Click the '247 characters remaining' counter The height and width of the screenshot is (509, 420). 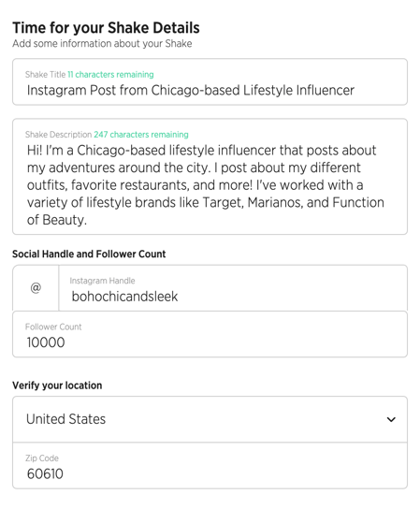click(141, 135)
